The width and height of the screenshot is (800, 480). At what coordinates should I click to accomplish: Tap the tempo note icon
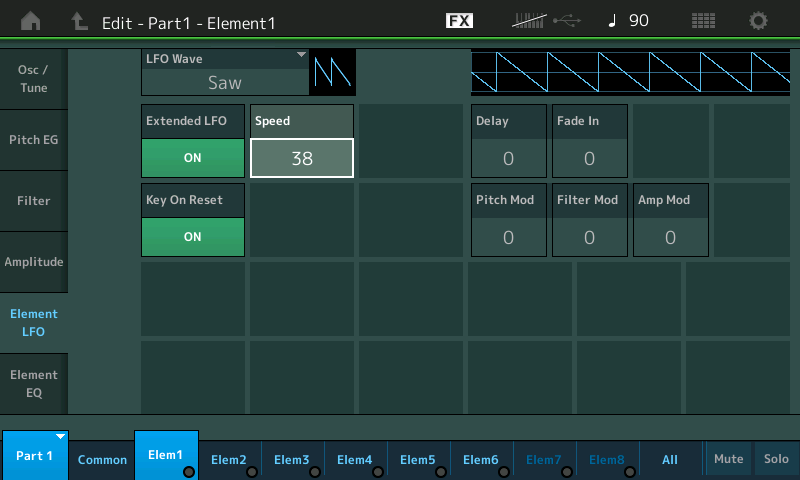click(x=612, y=21)
